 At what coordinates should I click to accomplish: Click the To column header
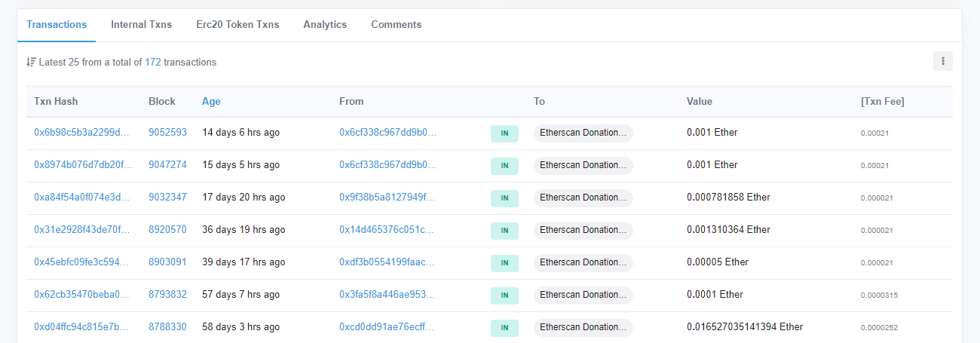(539, 102)
